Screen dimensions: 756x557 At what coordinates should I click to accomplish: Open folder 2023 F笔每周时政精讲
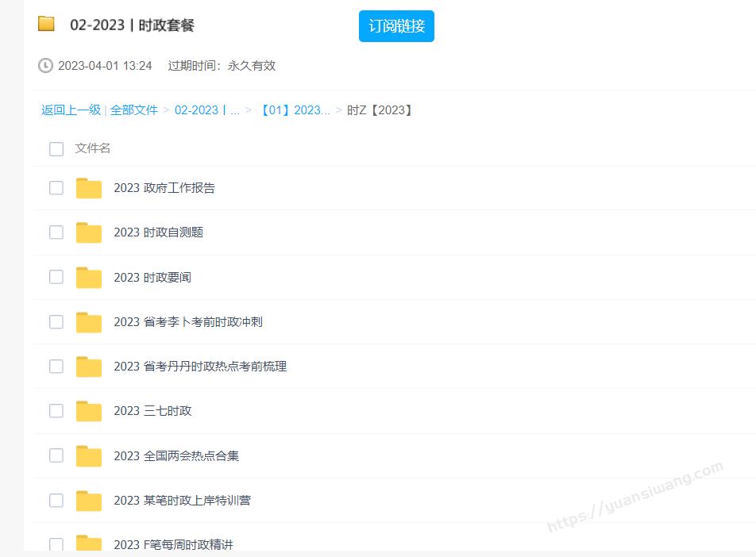tap(174, 544)
